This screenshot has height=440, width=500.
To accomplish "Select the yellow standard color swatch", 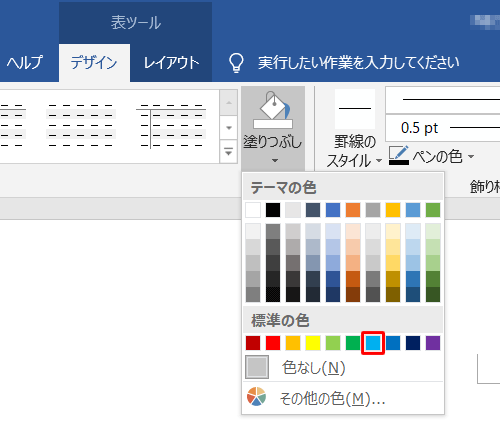I will pyautogui.click(x=313, y=343).
